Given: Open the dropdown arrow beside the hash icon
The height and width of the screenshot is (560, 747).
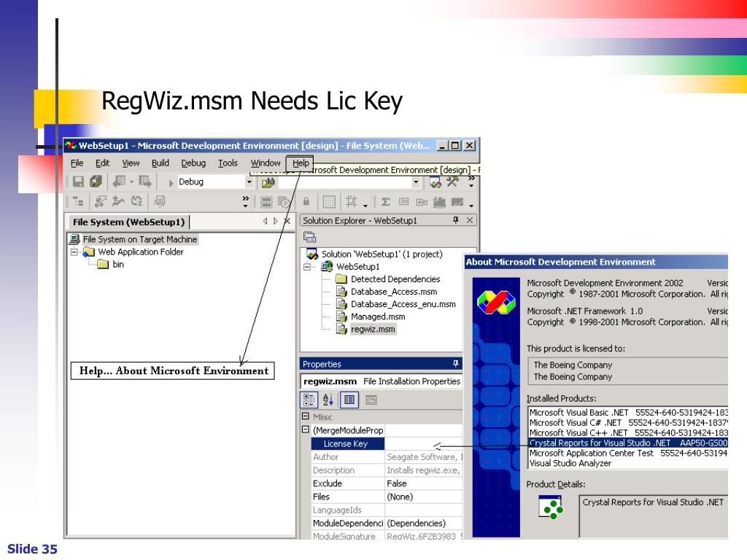Looking at the screenshot, I should [365, 205].
